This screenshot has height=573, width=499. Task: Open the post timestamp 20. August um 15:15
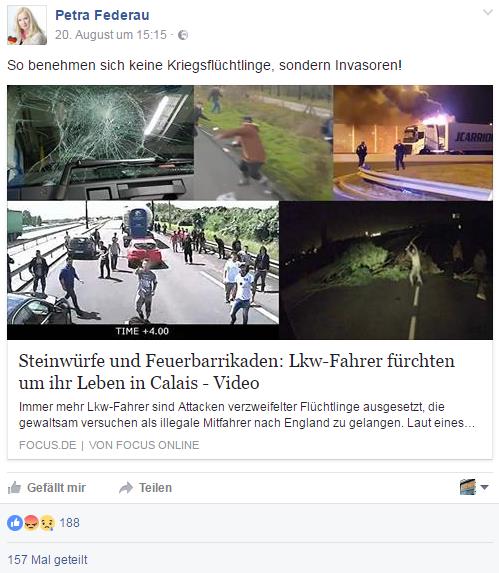(111, 35)
